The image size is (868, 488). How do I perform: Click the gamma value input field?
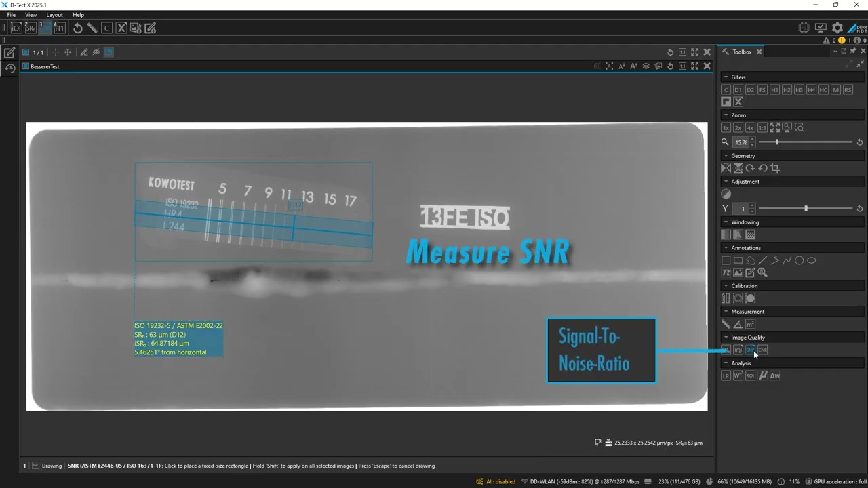coord(741,209)
